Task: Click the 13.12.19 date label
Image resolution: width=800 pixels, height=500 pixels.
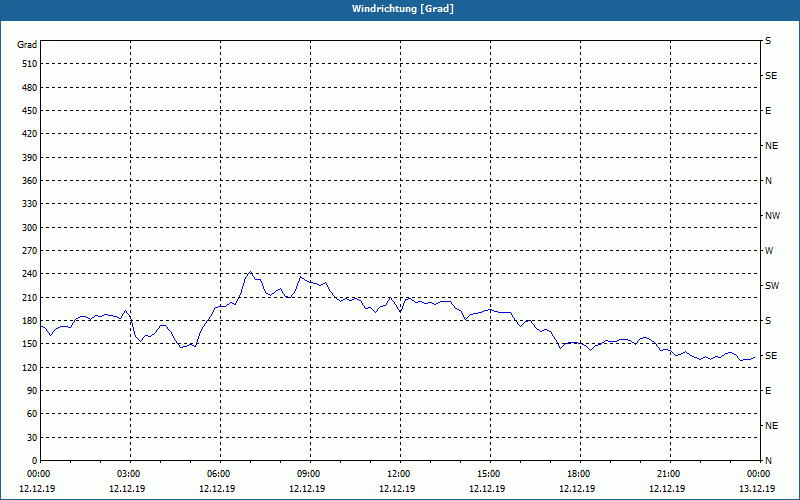Action: [757, 489]
